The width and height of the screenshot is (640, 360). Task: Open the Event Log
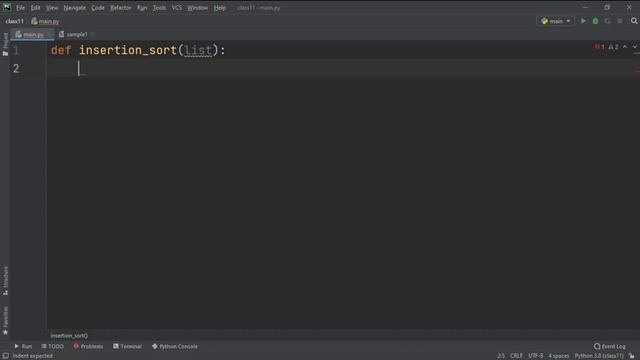click(610, 346)
